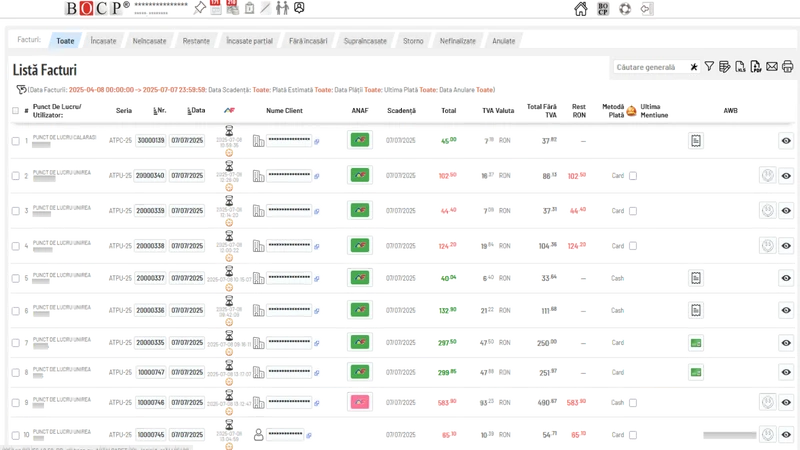Tick the checkbox for invoice row 7

[16, 343]
